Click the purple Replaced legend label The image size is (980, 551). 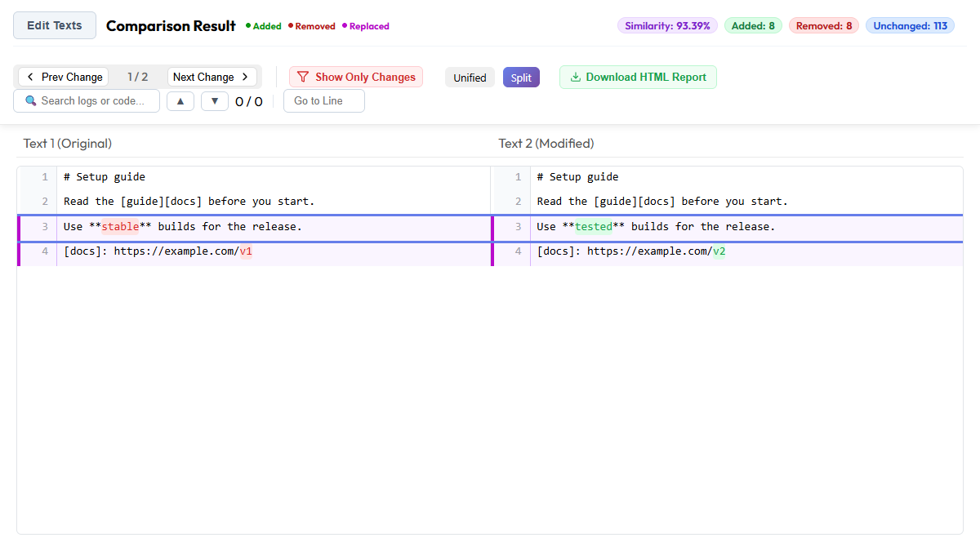click(x=366, y=26)
